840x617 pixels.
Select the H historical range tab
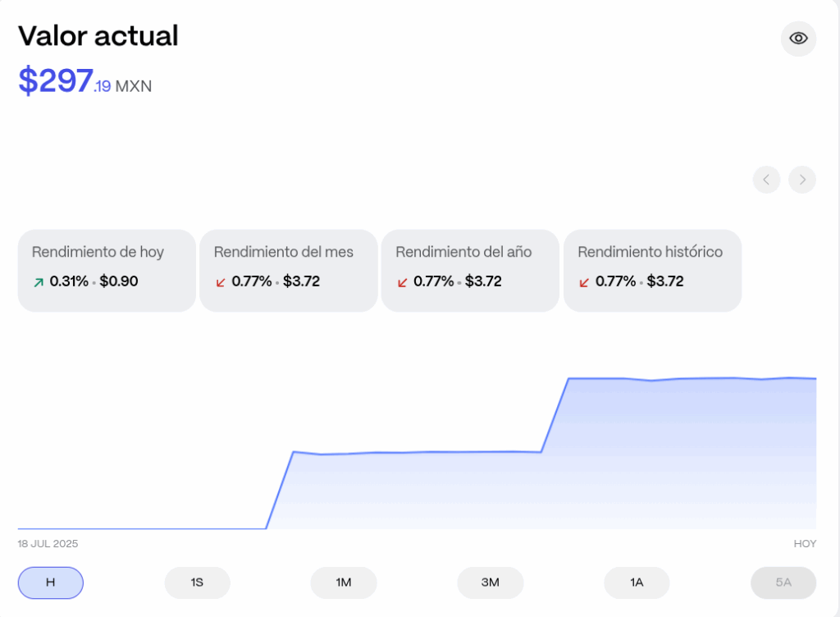[51, 583]
